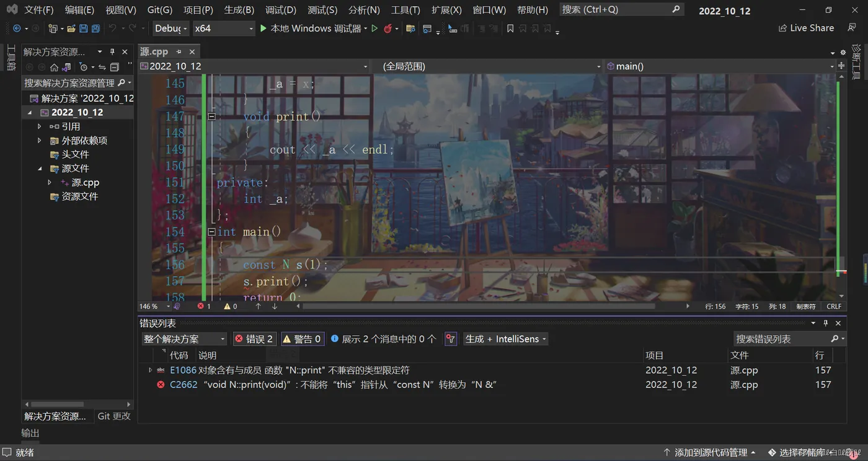The width and height of the screenshot is (868, 461).
Task: Click sync with active document icon
Action: [102, 67]
